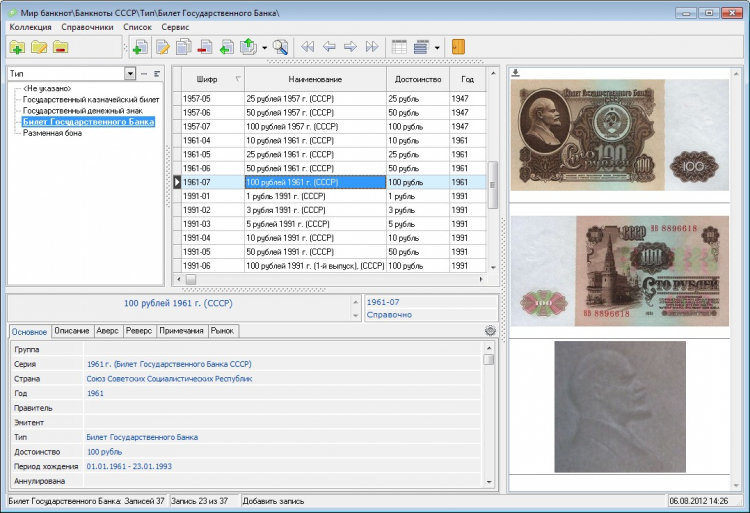The height and width of the screenshot is (513, 750).
Task: Click the edit record pencil icon
Action: (161, 47)
